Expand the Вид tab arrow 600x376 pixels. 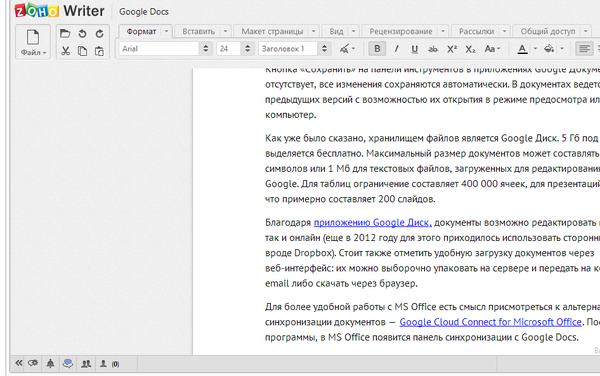click(354, 31)
